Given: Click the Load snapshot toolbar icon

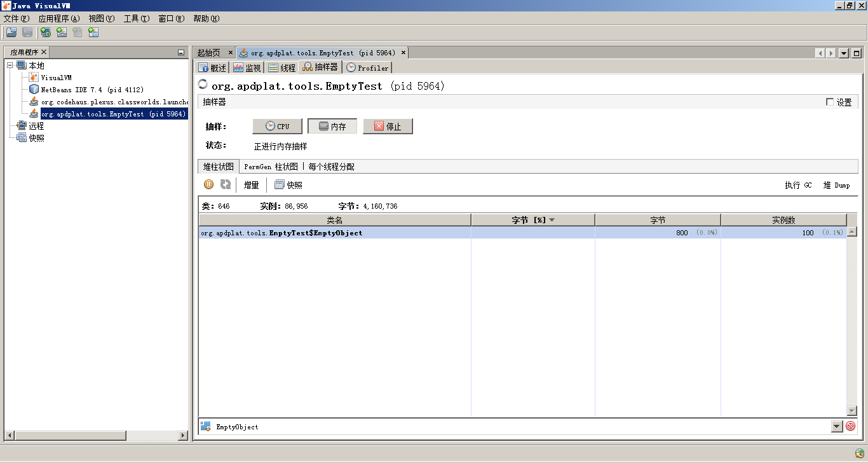Looking at the screenshot, I should (x=11, y=32).
